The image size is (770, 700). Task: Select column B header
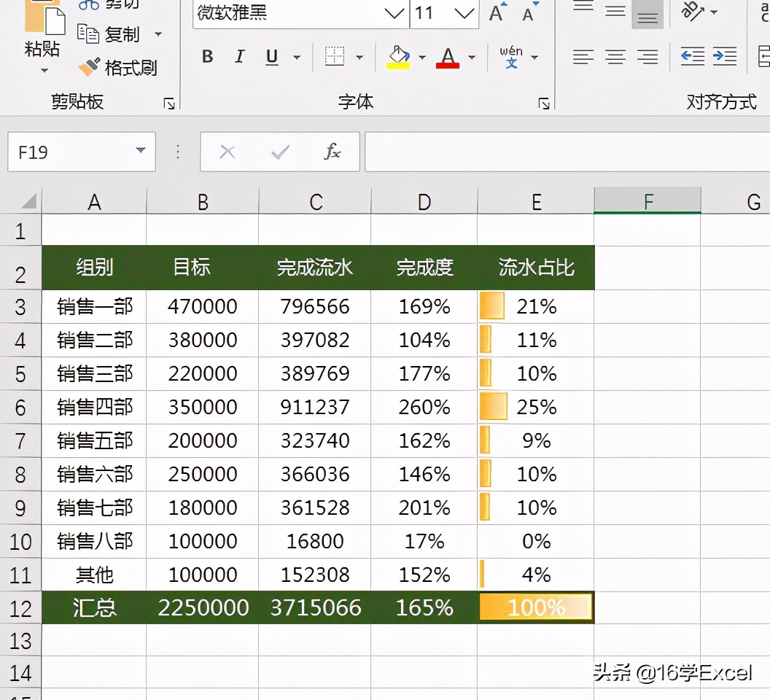203,202
